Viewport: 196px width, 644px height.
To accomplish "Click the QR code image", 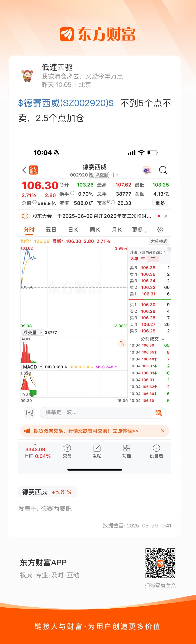I will [160, 563].
